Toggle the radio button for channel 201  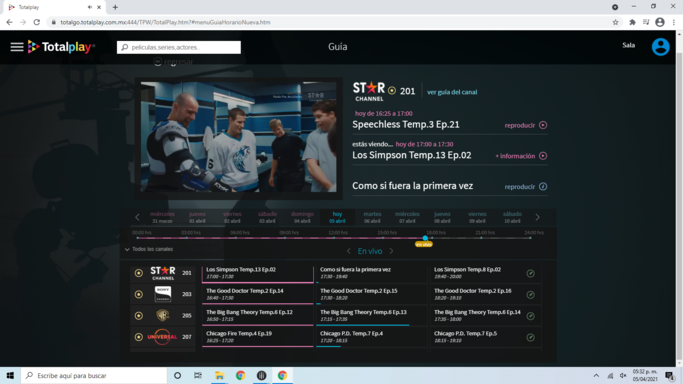139,273
